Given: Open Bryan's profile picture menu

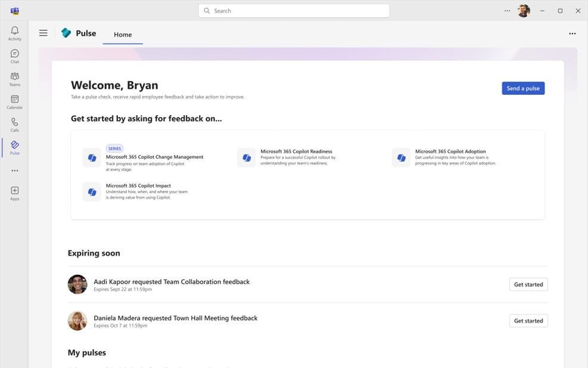Looking at the screenshot, I should click(x=524, y=11).
